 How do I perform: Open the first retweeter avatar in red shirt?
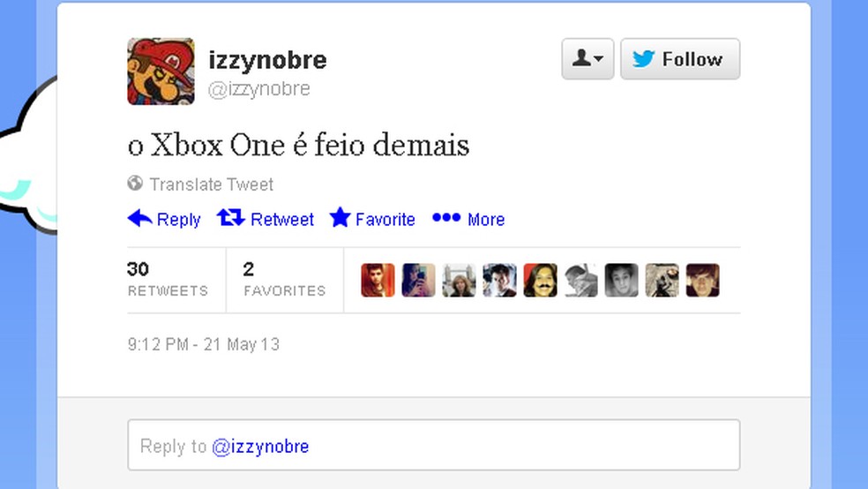378,280
